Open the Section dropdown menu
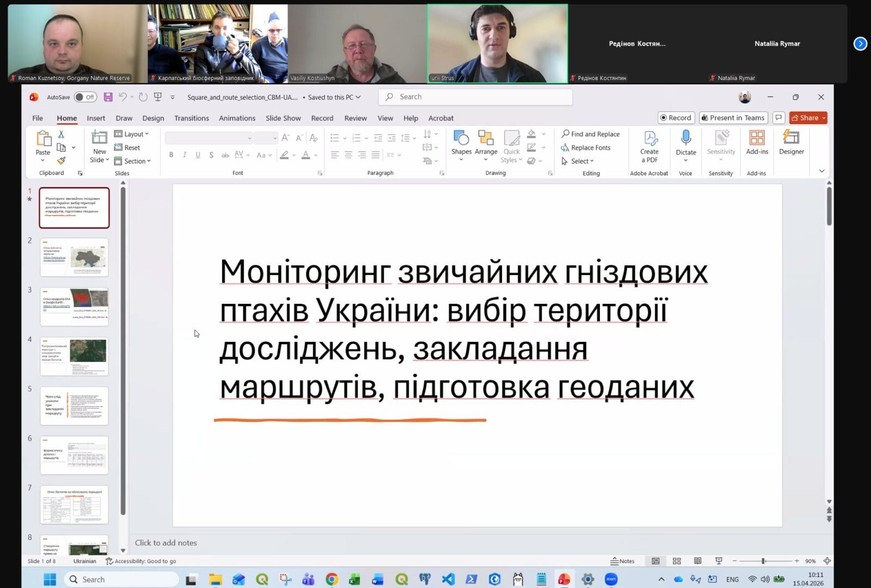 (x=133, y=161)
